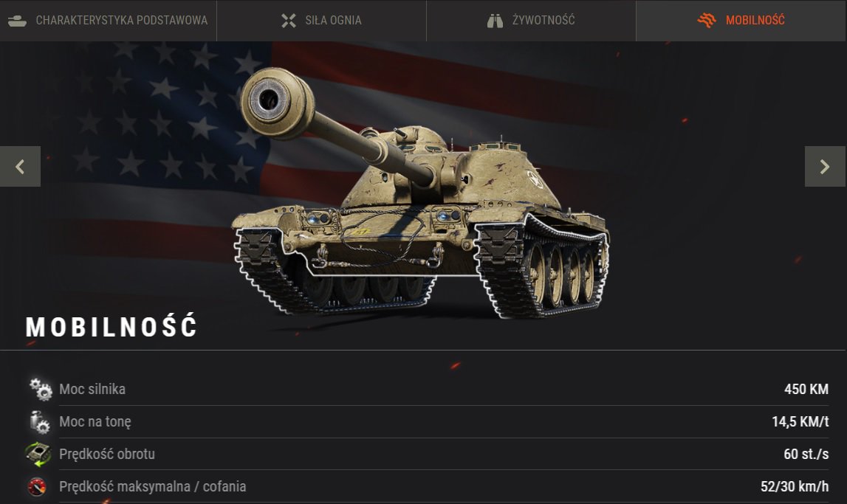This screenshot has height=504, width=847.
Task: Select the Moc na tonę row label
Action: [x=95, y=422]
